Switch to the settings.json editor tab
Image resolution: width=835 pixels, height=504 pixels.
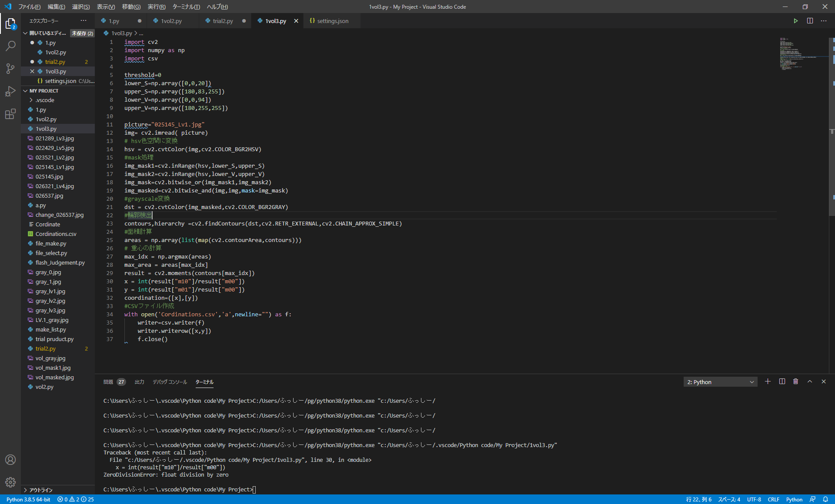pyautogui.click(x=333, y=21)
